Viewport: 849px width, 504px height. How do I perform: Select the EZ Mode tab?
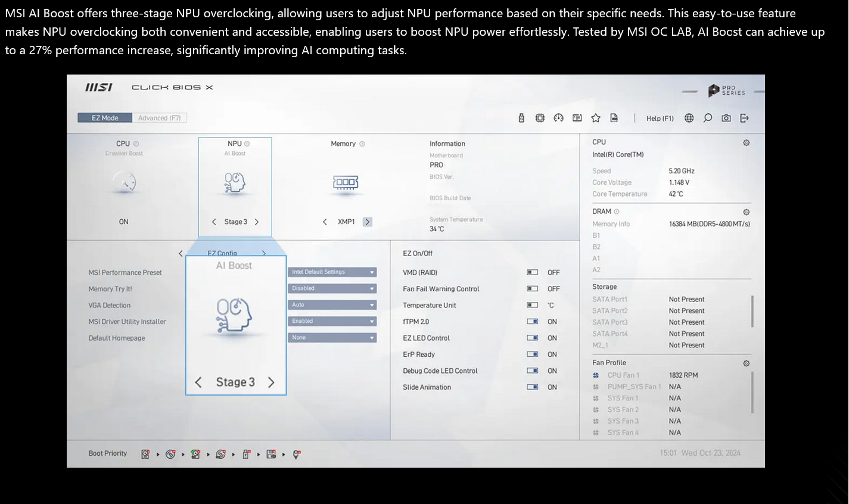click(105, 118)
